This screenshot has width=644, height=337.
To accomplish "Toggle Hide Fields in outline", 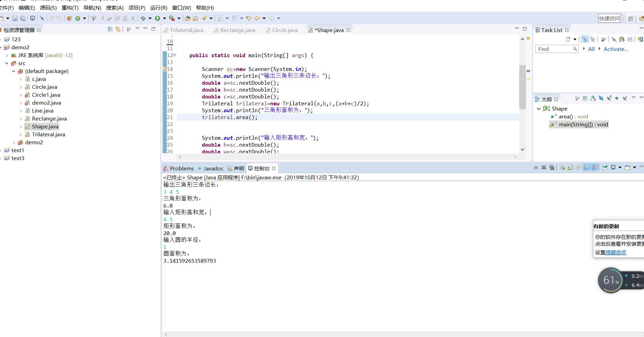I will pyautogui.click(x=601, y=98).
